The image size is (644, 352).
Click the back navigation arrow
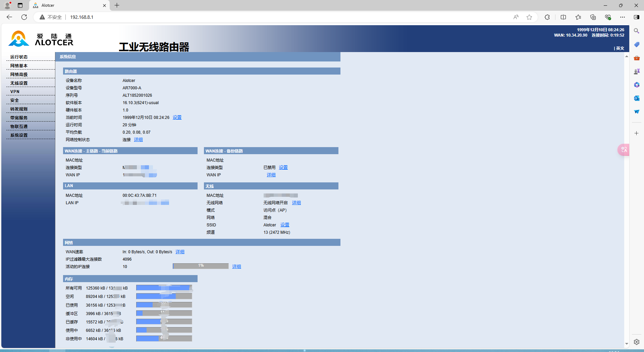click(9, 17)
